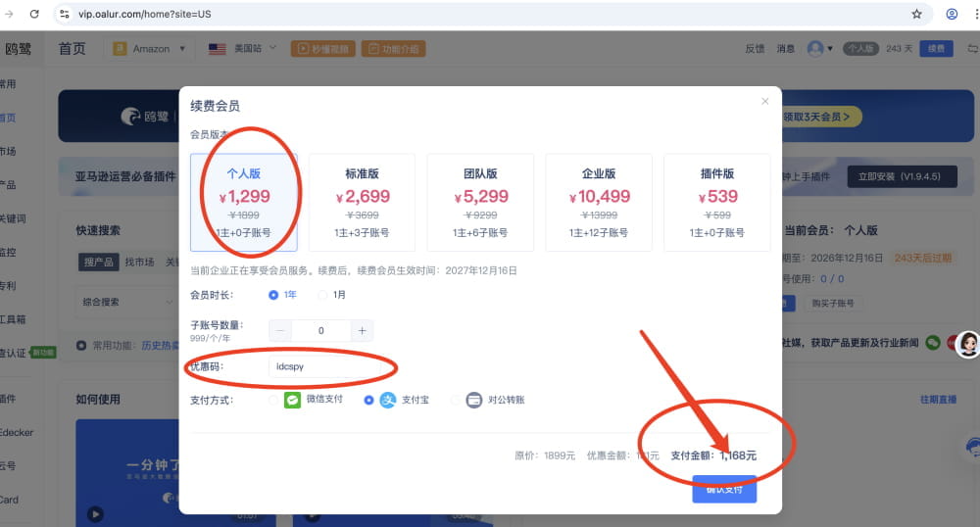Click the 对公转账 bank card icon
Viewport: 980px width, 527px height.
474,400
